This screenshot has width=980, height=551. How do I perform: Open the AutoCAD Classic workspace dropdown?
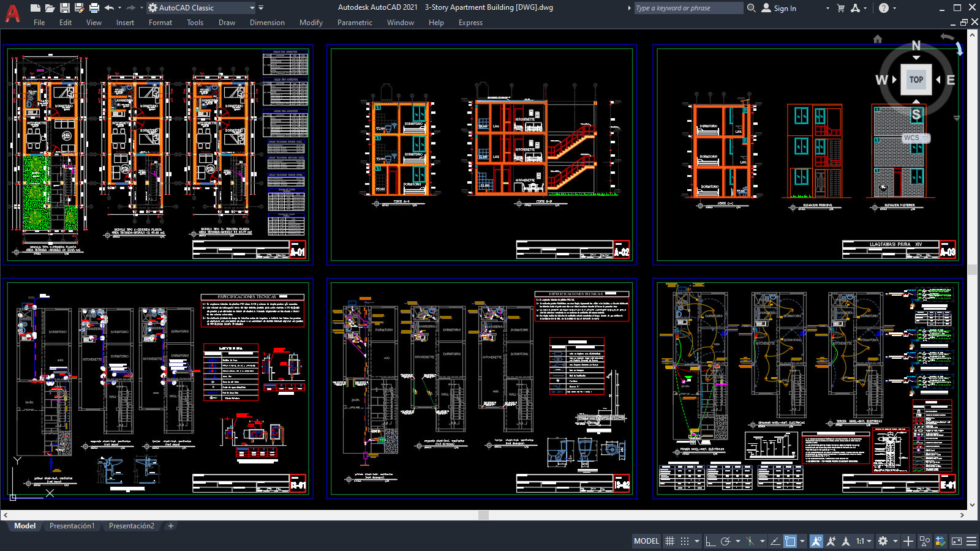252,8
